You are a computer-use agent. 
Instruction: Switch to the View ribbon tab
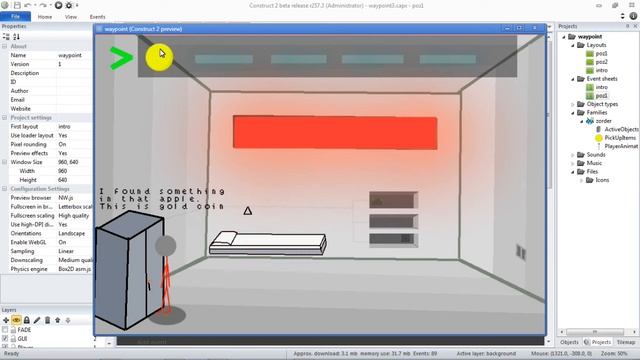(x=71, y=17)
